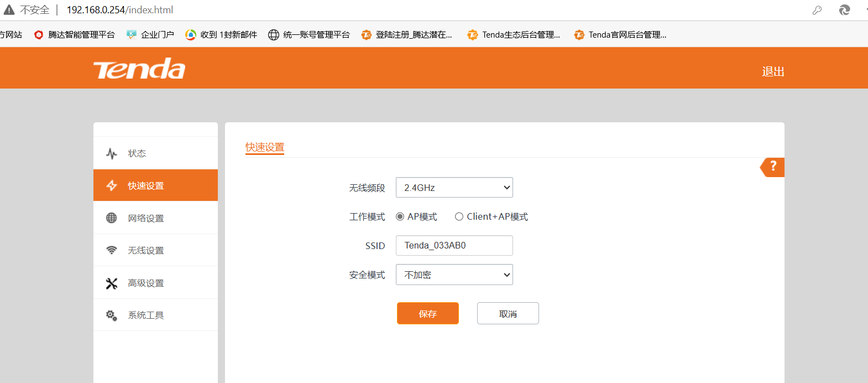Click the Wi-Fi icon beside 无线设置
The width and height of the screenshot is (868, 383).
tap(112, 250)
